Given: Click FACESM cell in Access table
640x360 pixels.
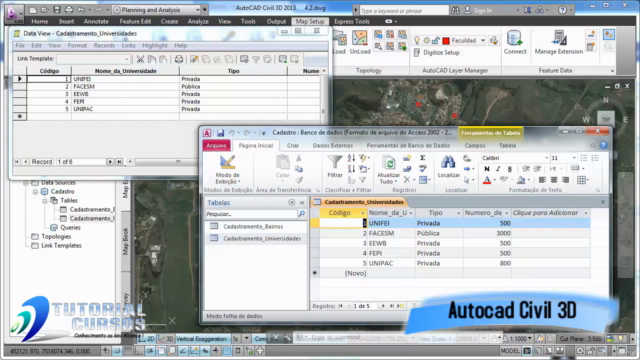Looking at the screenshot, I should [x=391, y=233].
